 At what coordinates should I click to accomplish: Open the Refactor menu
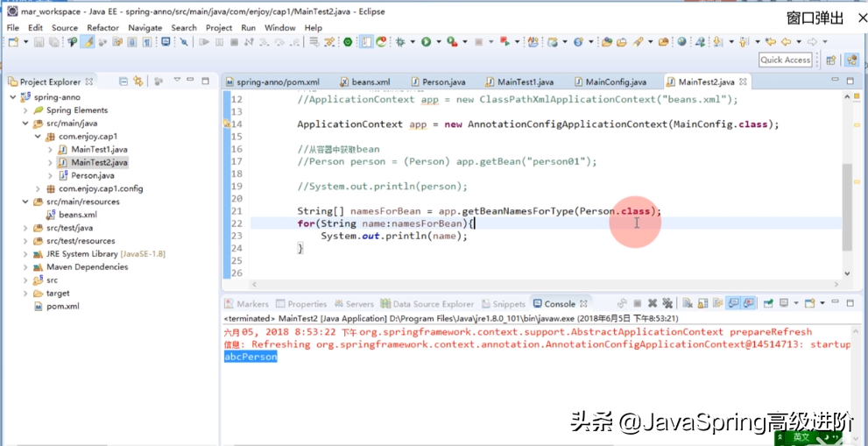[102, 28]
